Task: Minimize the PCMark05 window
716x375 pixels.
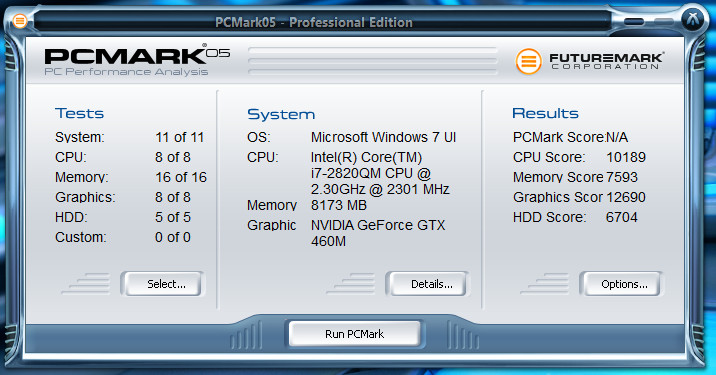Action: point(634,21)
